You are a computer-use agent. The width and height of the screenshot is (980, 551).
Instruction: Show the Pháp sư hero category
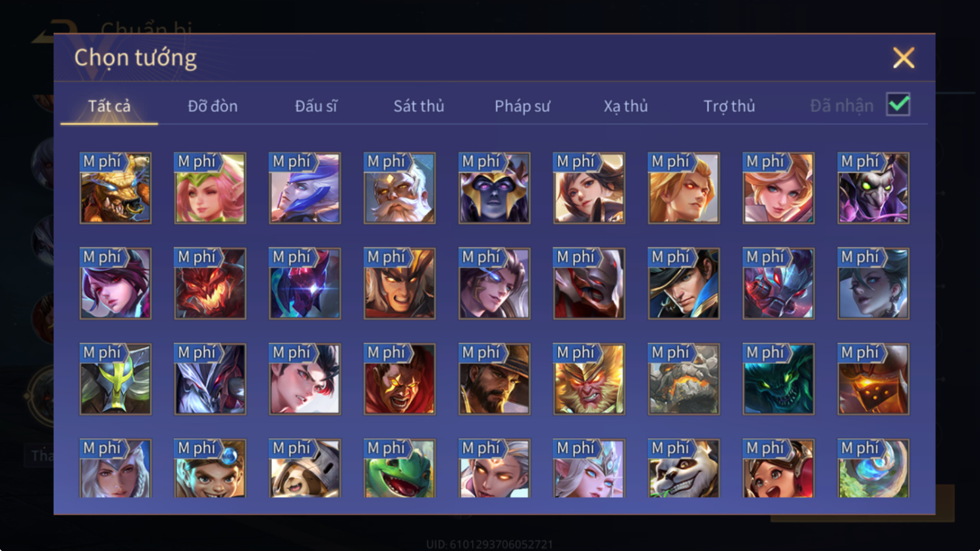[x=522, y=106]
